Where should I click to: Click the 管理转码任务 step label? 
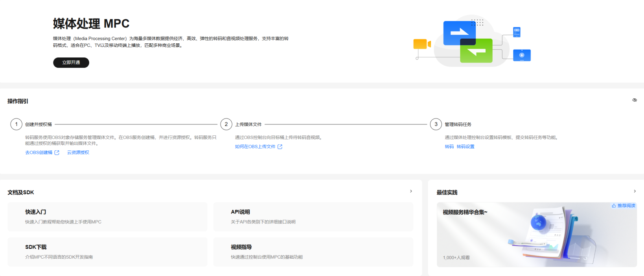click(x=458, y=124)
